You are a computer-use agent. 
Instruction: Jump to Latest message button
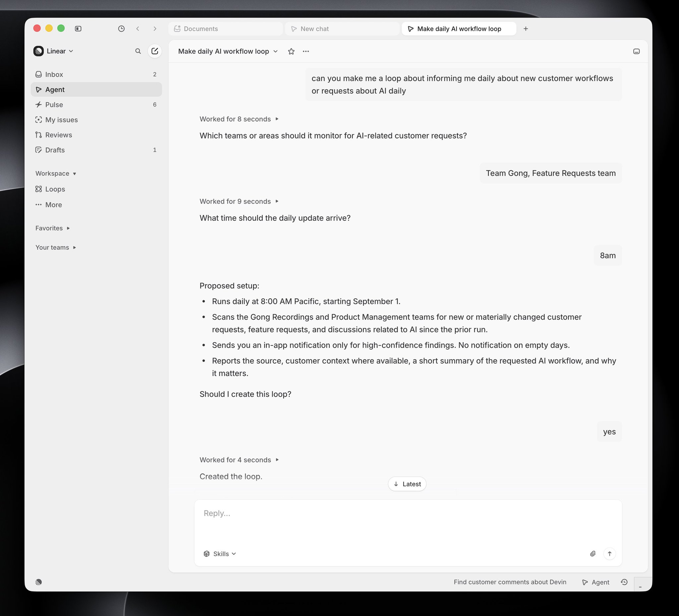click(407, 484)
